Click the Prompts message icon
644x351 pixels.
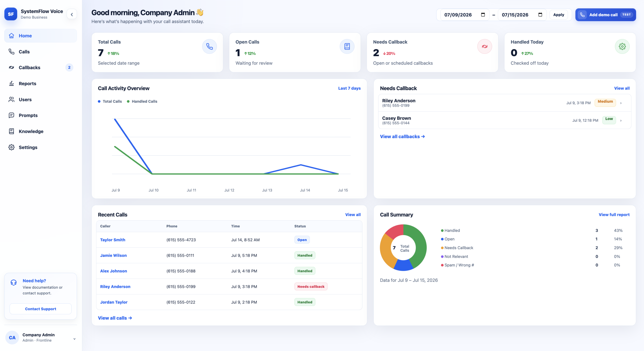pyautogui.click(x=12, y=115)
